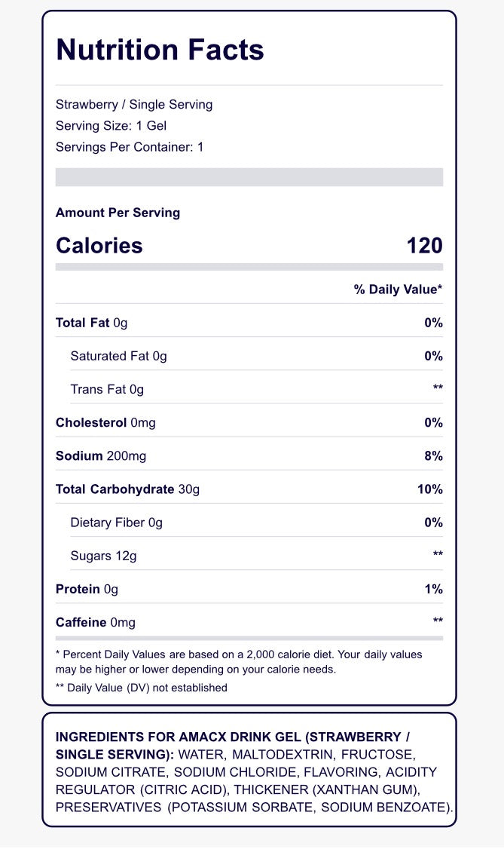Click the Daily Value not established footnote
504x849 pixels.
[141, 688]
